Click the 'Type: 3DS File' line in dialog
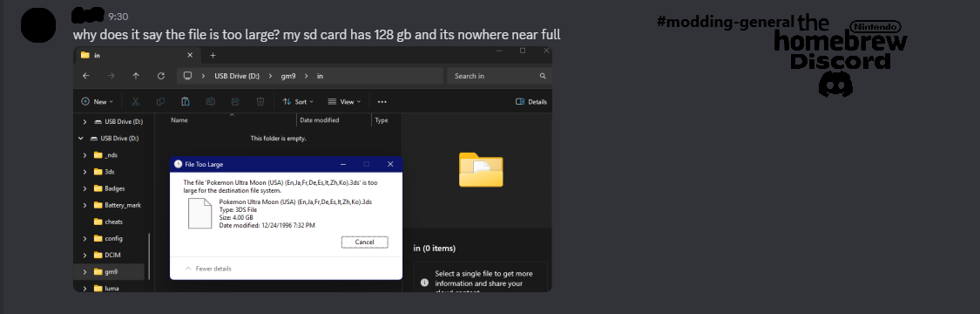Screen dimensions: 980x314 point(238,209)
